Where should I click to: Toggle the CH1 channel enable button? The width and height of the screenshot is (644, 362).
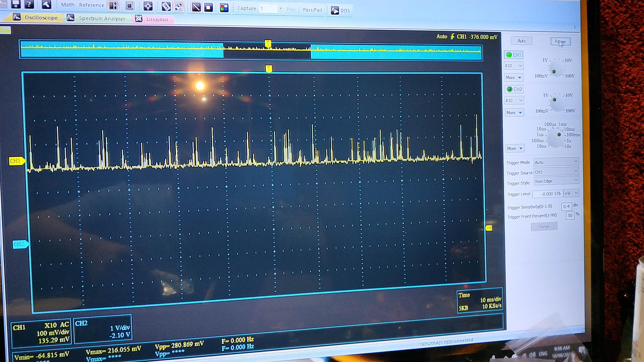[514, 55]
